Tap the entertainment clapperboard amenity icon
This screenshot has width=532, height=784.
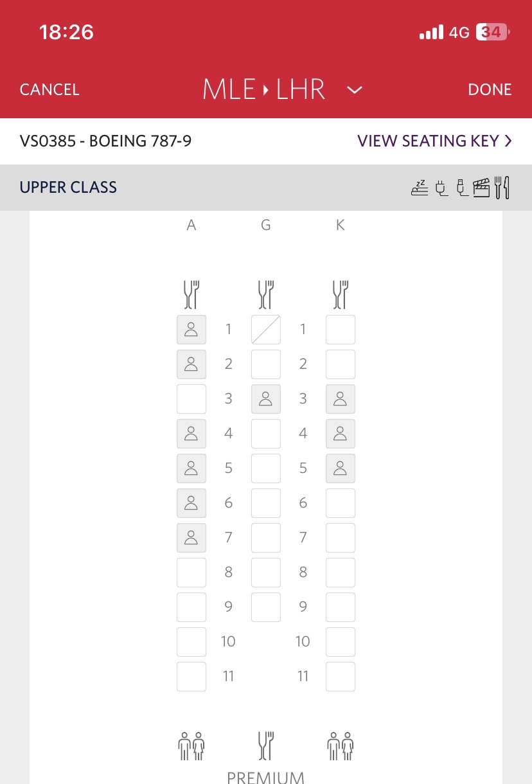(x=481, y=188)
